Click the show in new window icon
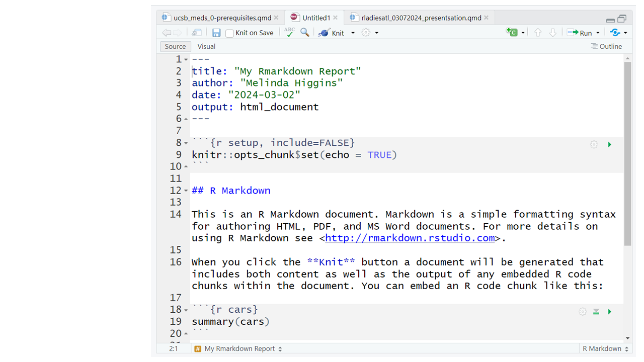Image resolution: width=644 pixels, height=362 pixels. click(197, 33)
